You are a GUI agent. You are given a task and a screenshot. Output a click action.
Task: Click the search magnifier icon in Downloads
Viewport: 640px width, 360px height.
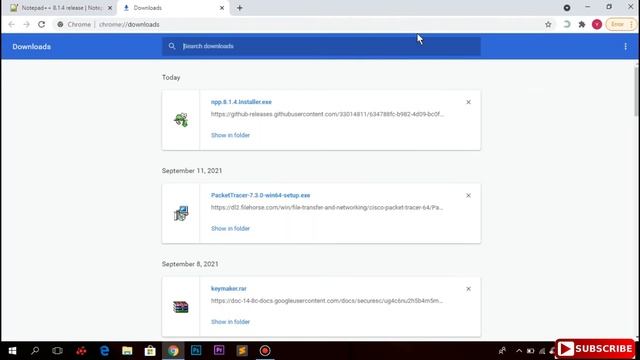(172, 46)
